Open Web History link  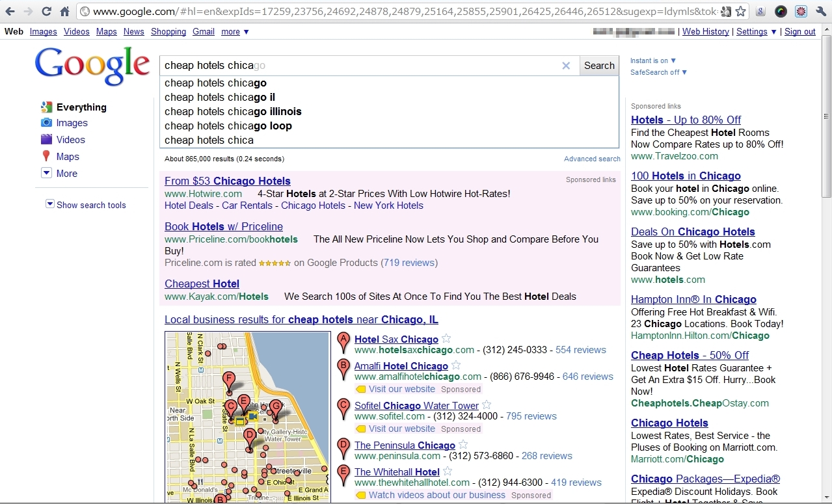tap(706, 31)
